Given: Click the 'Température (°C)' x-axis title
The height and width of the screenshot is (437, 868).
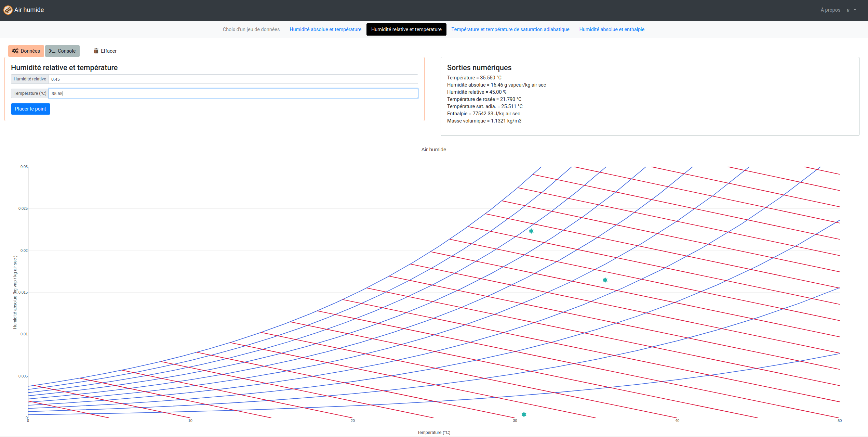Looking at the screenshot, I should [x=434, y=433].
